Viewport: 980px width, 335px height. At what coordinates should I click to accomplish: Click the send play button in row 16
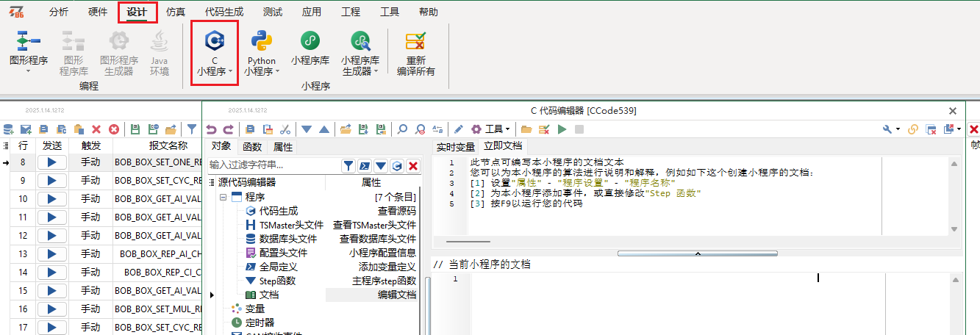[51, 309]
